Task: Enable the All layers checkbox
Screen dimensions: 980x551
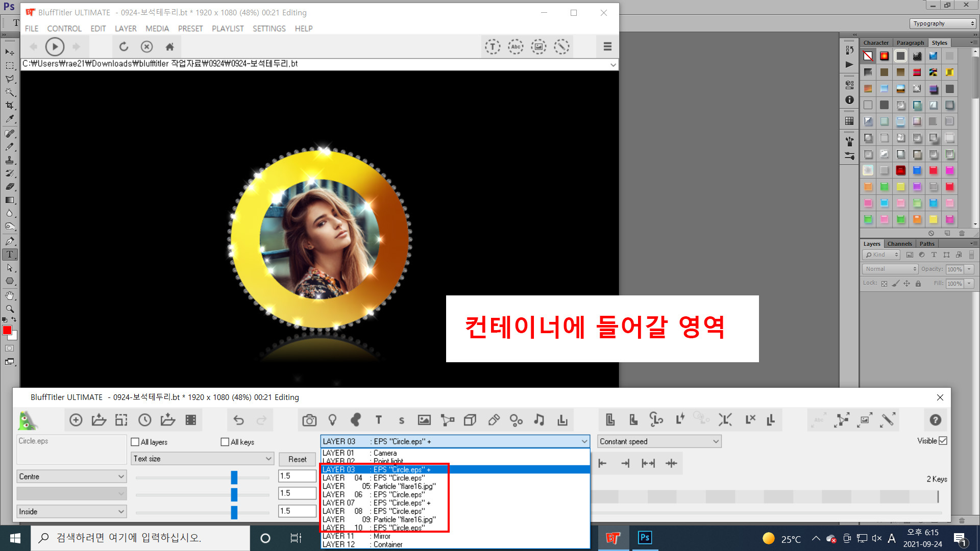Action: pos(135,442)
